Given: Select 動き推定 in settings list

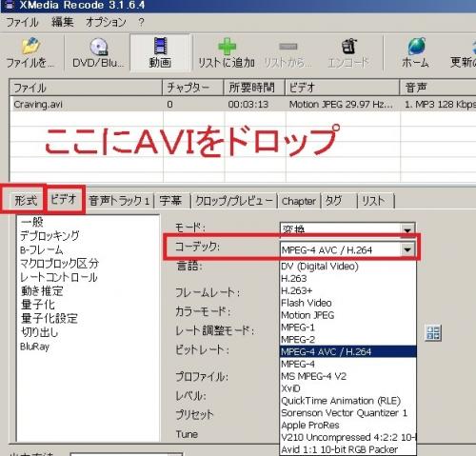Looking at the screenshot, I should [x=42, y=291].
